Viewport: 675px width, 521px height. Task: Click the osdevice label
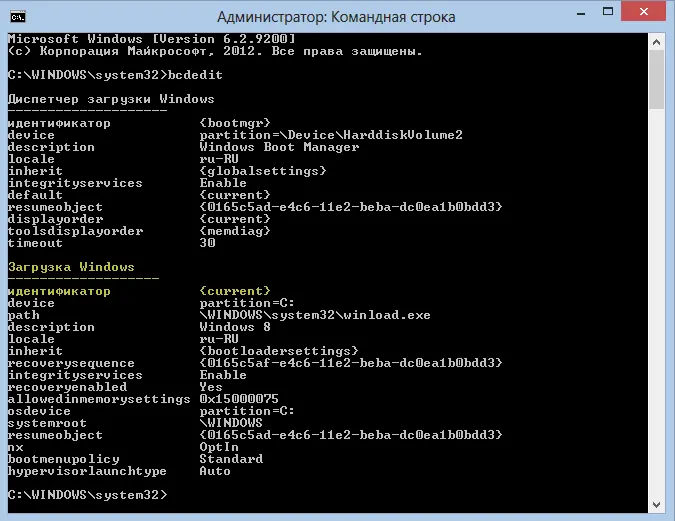click(x=39, y=411)
